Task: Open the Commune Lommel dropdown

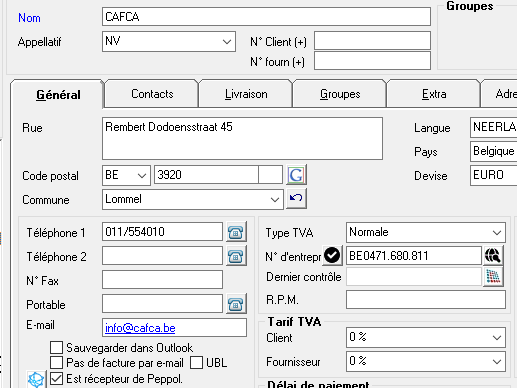Action: coord(275,199)
